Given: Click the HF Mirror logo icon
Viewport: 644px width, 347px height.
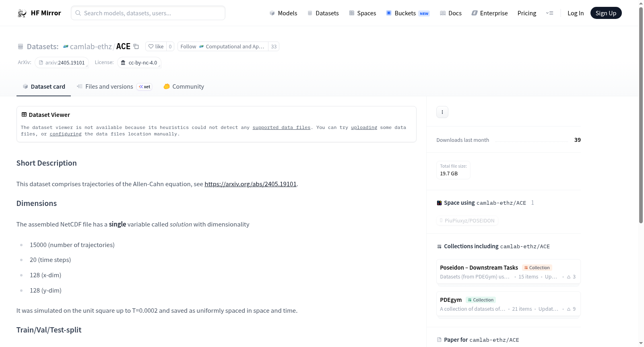Looking at the screenshot, I should coord(22,13).
